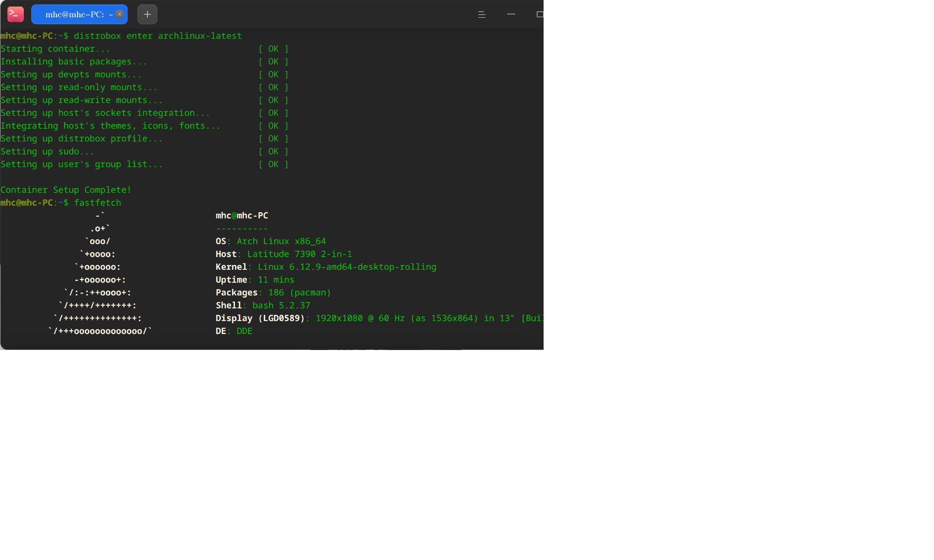The width and height of the screenshot is (934, 560).
Task: Open the hamburger main menu
Action: coord(481,14)
